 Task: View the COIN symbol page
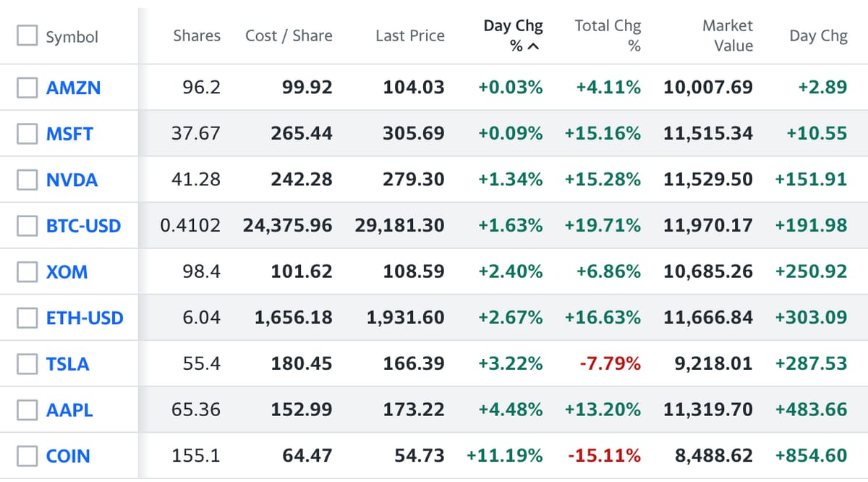(x=68, y=457)
